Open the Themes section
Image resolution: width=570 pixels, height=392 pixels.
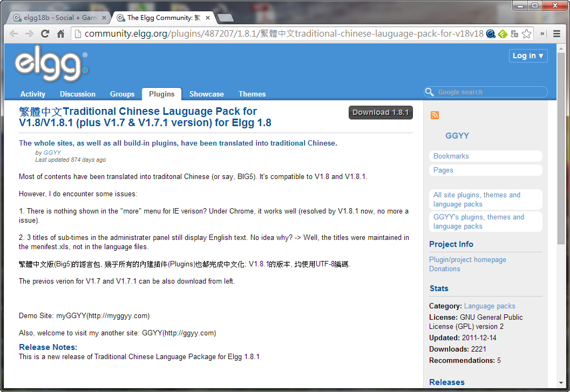pos(252,94)
